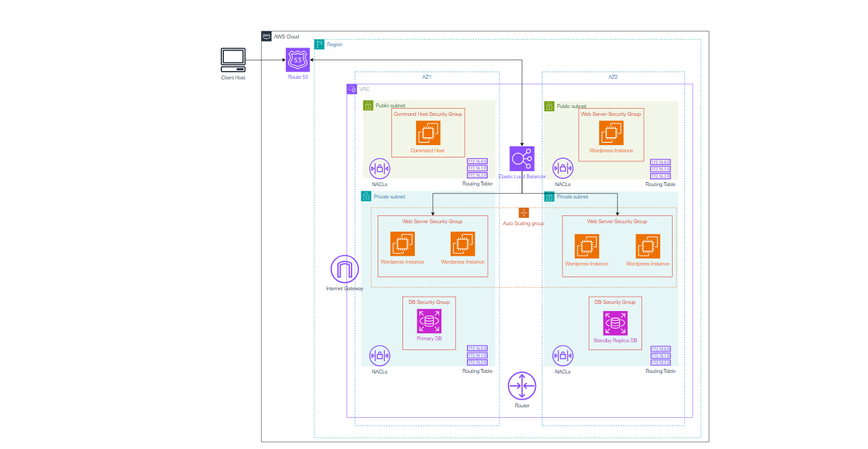
Task: Select the "Command Host-Security Group" label
Action: tap(428, 114)
